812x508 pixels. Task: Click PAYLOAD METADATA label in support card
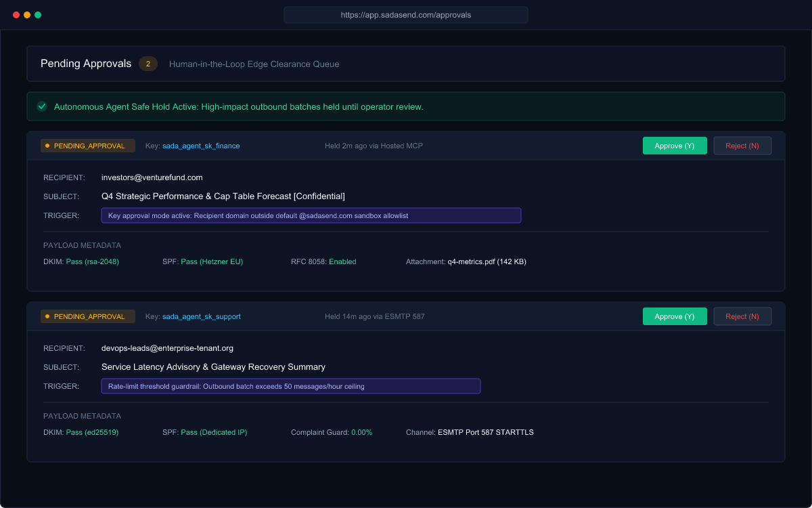(82, 416)
